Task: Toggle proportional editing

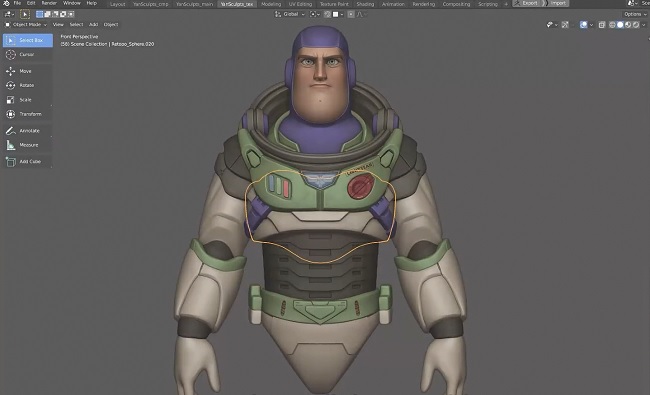Action: [x=351, y=14]
